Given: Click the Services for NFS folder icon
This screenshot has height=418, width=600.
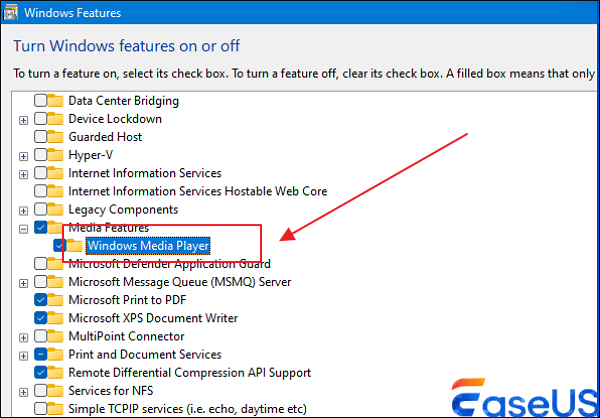Looking at the screenshot, I should (57, 390).
